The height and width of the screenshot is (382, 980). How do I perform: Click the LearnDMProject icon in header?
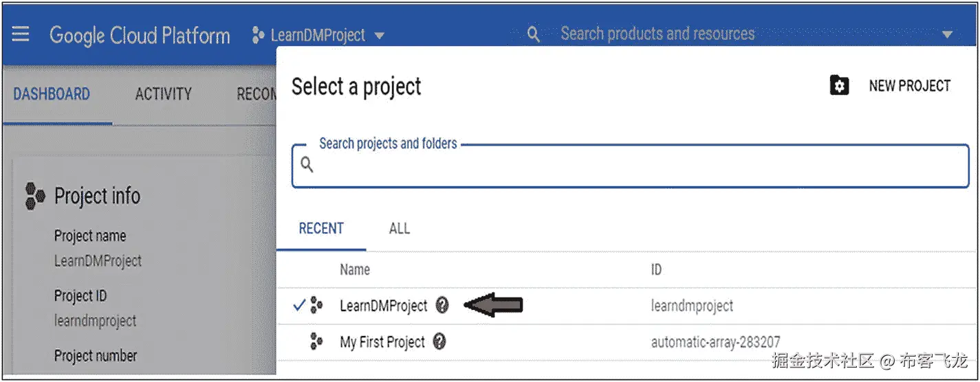coord(259,35)
